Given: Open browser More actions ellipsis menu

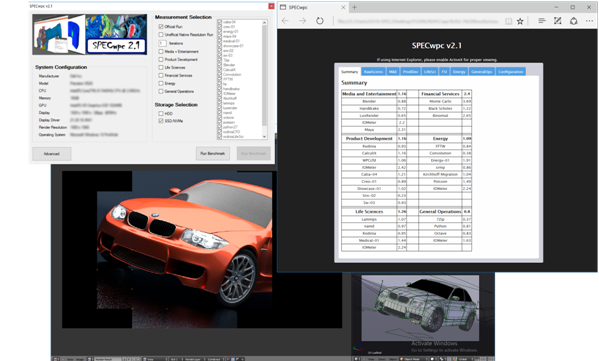Looking at the screenshot, I should tap(589, 21).
